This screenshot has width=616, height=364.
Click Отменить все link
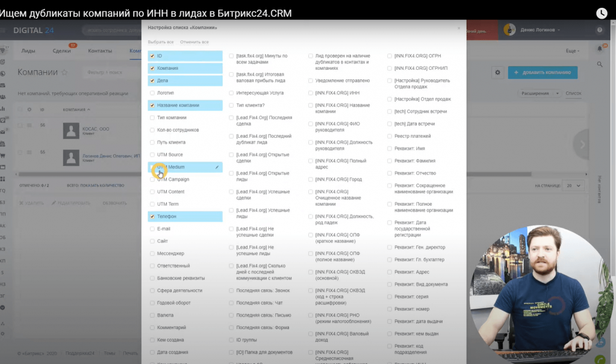194,42
